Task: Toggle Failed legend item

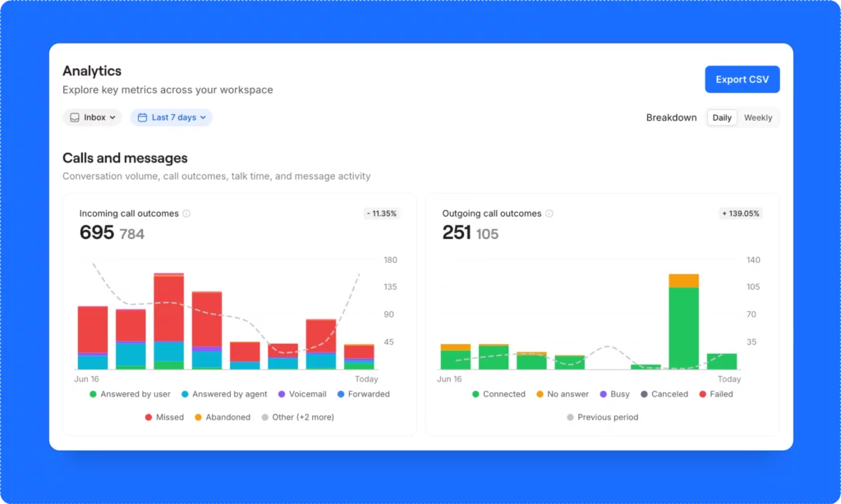Action: (716, 394)
